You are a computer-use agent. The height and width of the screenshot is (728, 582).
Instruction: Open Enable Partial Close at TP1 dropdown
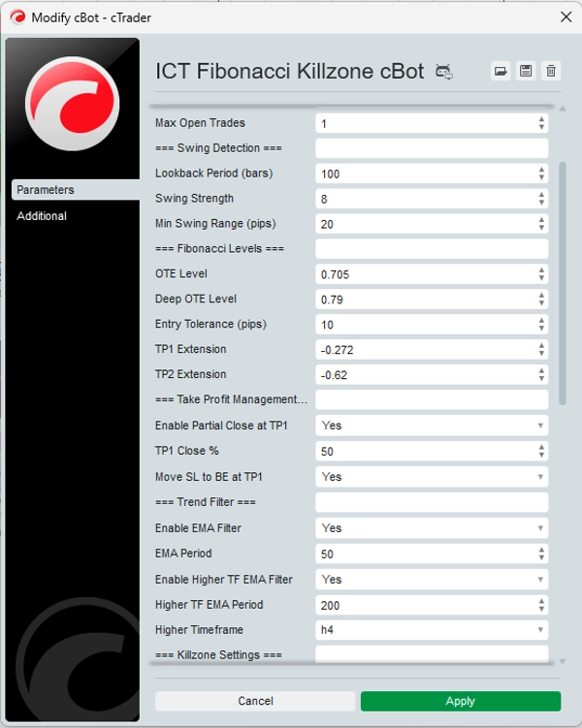tap(432, 426)
